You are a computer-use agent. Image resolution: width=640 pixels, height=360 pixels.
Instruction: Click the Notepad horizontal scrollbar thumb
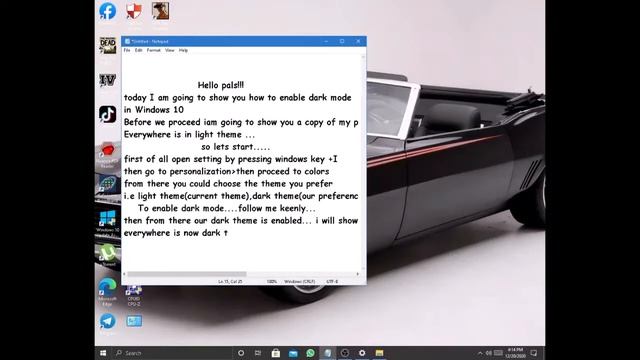tap(187, 274)
